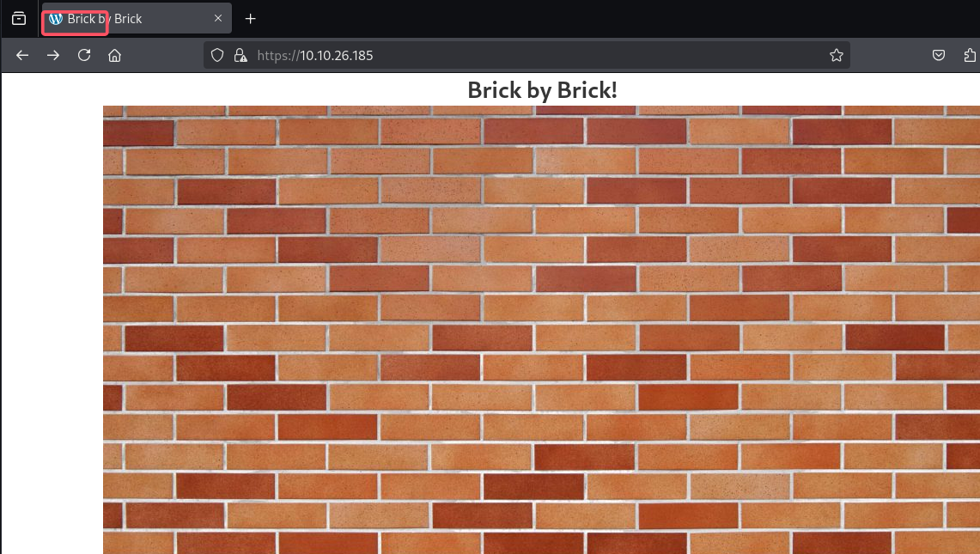This screenshot has height=554, width=980.
Task: Open the browser Home page icon
Action: click(x=114, y=55)
